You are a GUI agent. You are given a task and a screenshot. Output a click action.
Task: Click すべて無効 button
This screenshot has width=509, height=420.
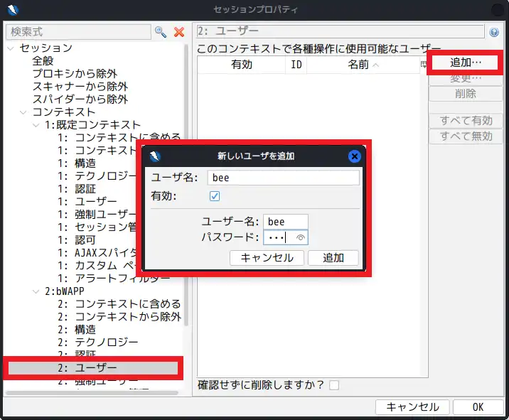pyautogui.click(x=466, y=136)
